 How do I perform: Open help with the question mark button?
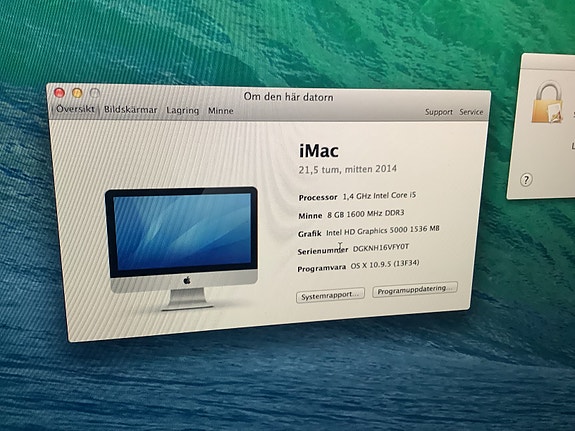pyautogui.click(x=526, y=180)
